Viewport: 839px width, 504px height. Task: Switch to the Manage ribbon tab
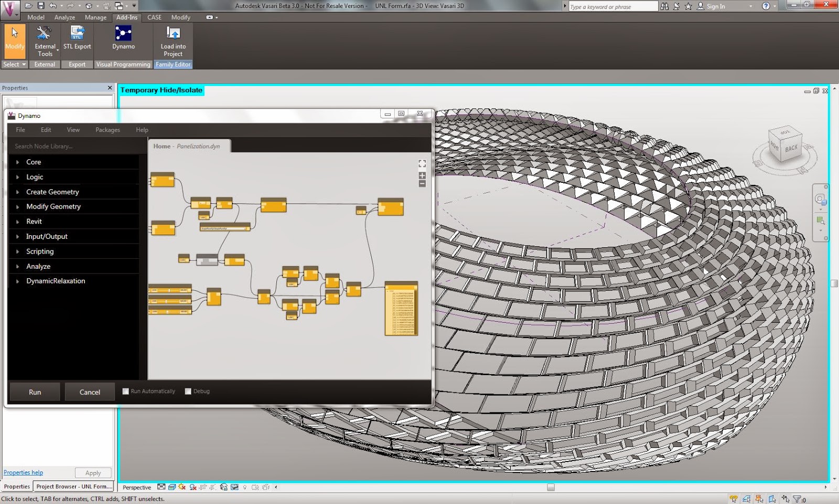click(95, 17)
